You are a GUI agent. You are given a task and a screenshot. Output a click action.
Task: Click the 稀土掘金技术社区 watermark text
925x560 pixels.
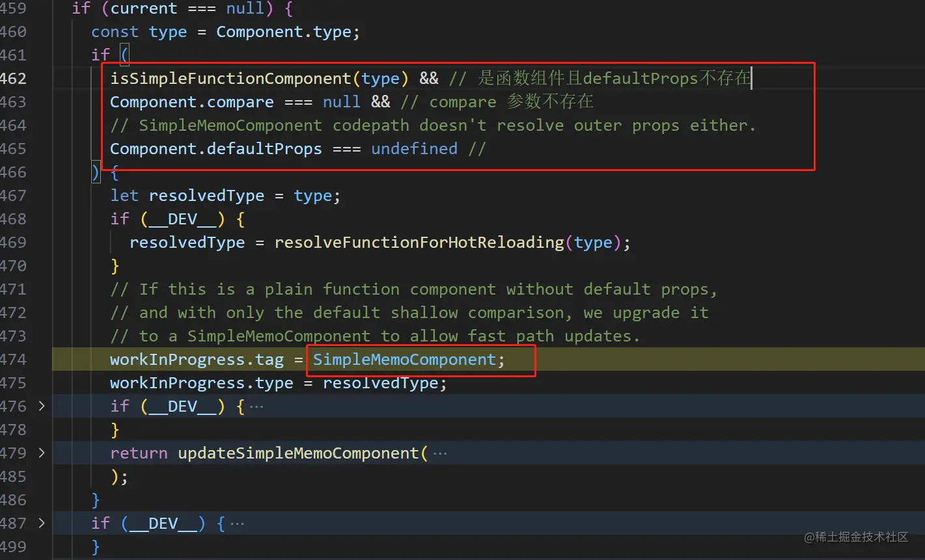tap(857, 538)
